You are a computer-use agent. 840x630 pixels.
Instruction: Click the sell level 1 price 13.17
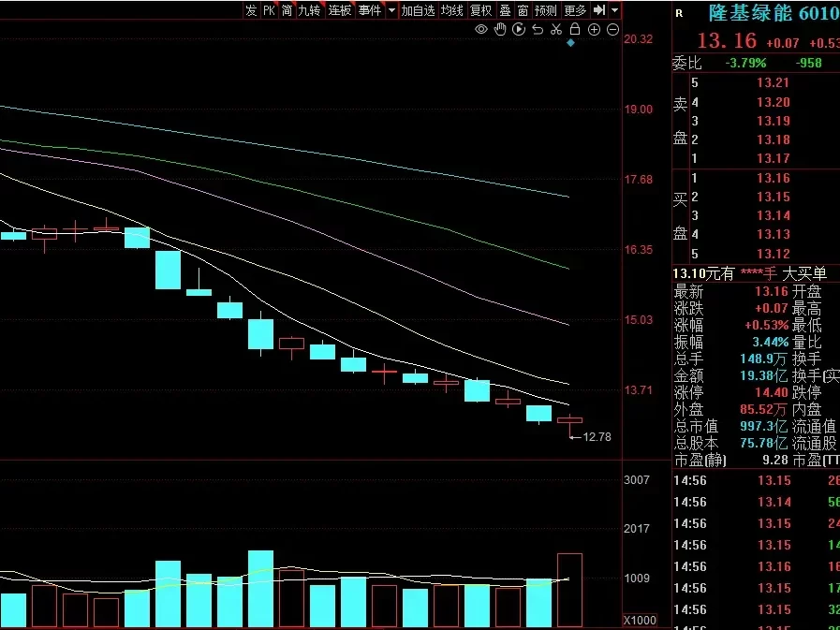pyautogui.click(x=773, y=158)
